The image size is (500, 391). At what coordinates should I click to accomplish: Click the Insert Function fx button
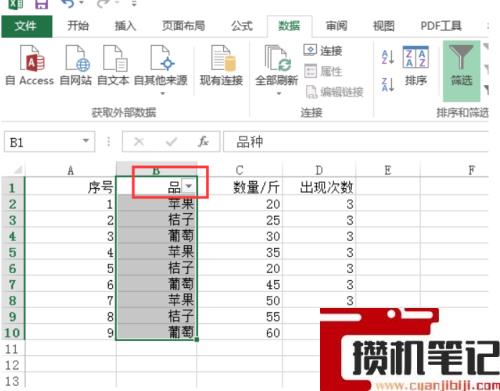[203, 142]
